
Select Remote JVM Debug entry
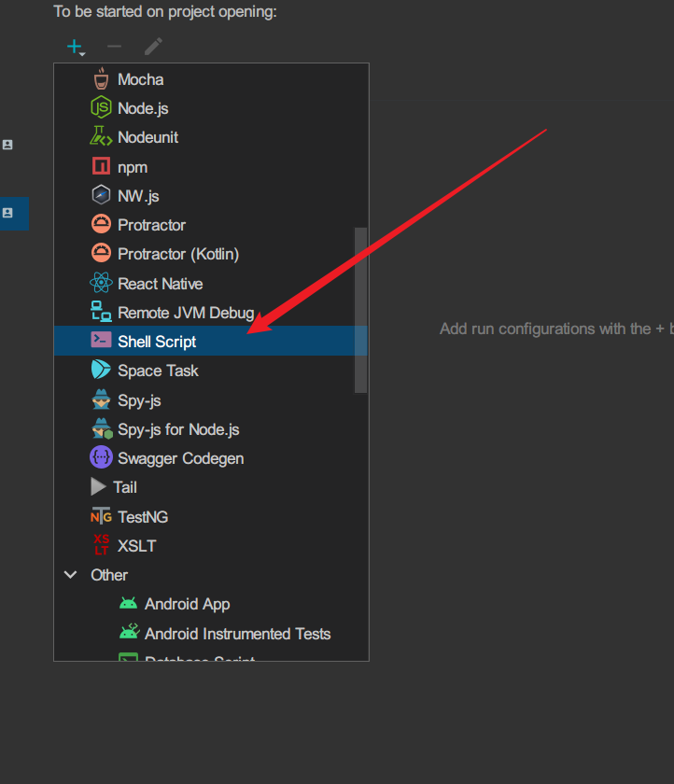click(x=186, y=313)
